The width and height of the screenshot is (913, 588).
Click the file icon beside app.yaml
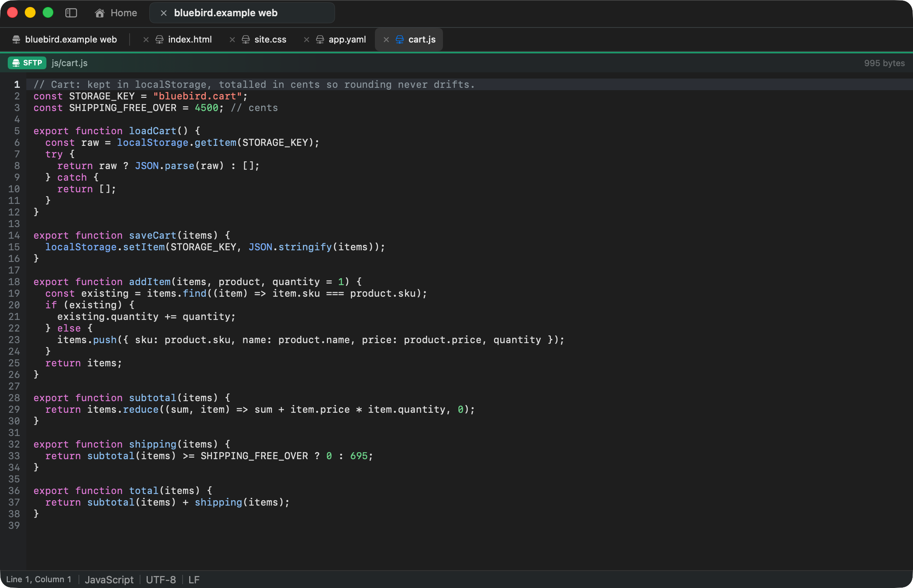(320, 39)
